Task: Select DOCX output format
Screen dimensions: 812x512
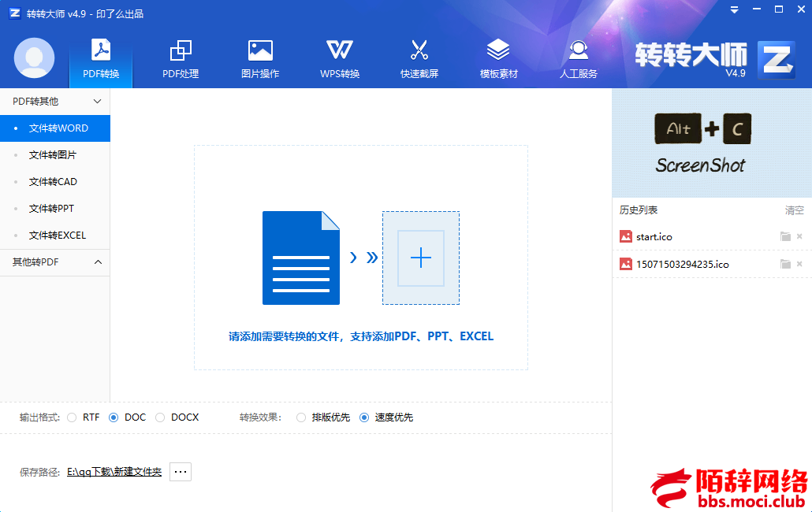Action: pos(160,417)
